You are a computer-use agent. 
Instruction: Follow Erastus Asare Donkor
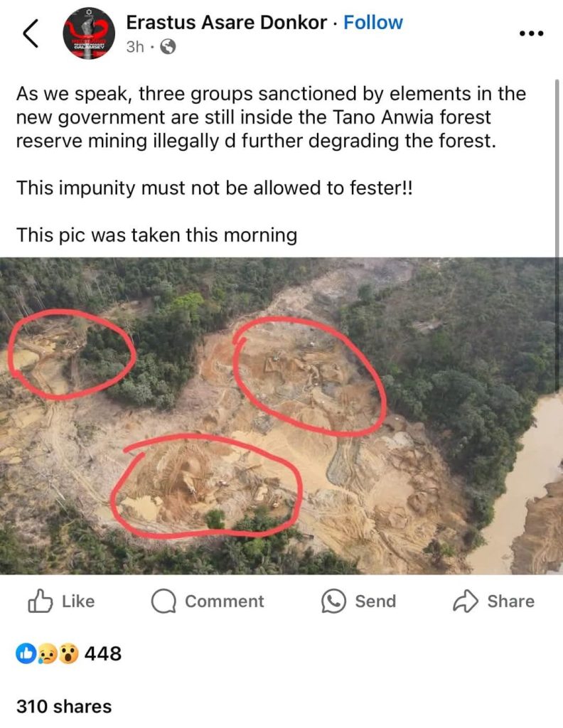(373, 23)
